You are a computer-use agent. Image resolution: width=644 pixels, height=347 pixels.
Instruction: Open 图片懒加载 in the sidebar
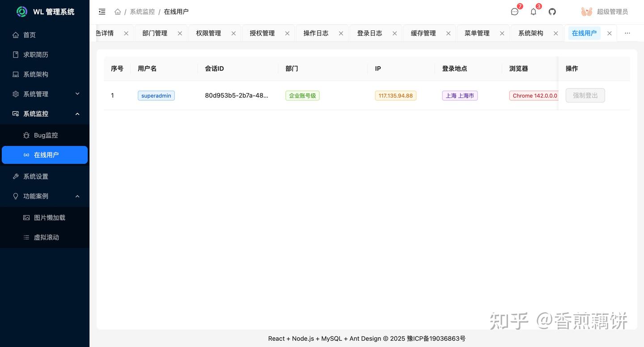point(45,217)
